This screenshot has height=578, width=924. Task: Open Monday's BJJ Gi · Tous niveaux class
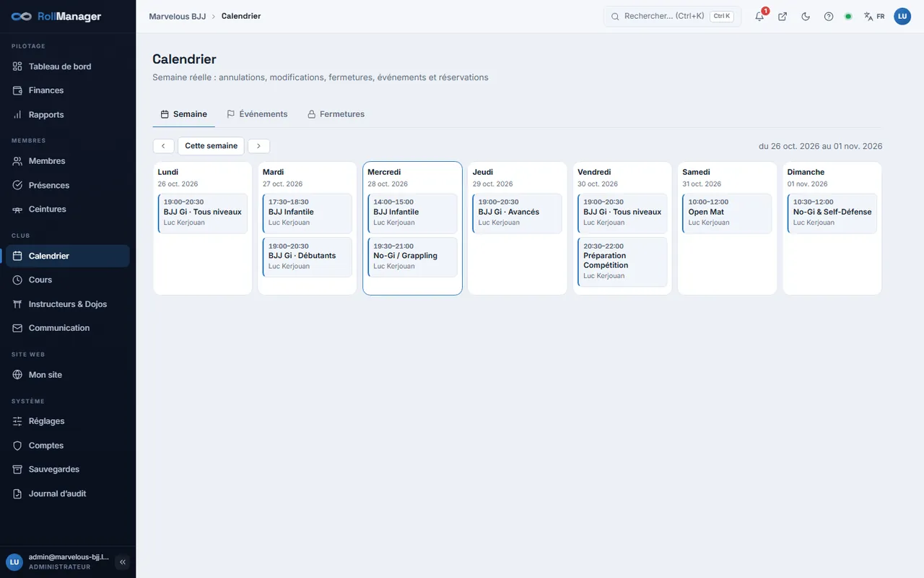pos(203,213)
